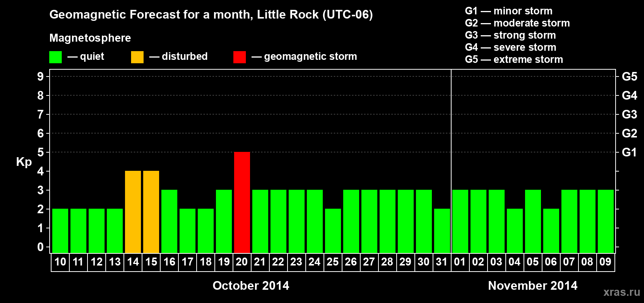Click the 'G5 — extreme storm' legend text

(x=514, y=59)
